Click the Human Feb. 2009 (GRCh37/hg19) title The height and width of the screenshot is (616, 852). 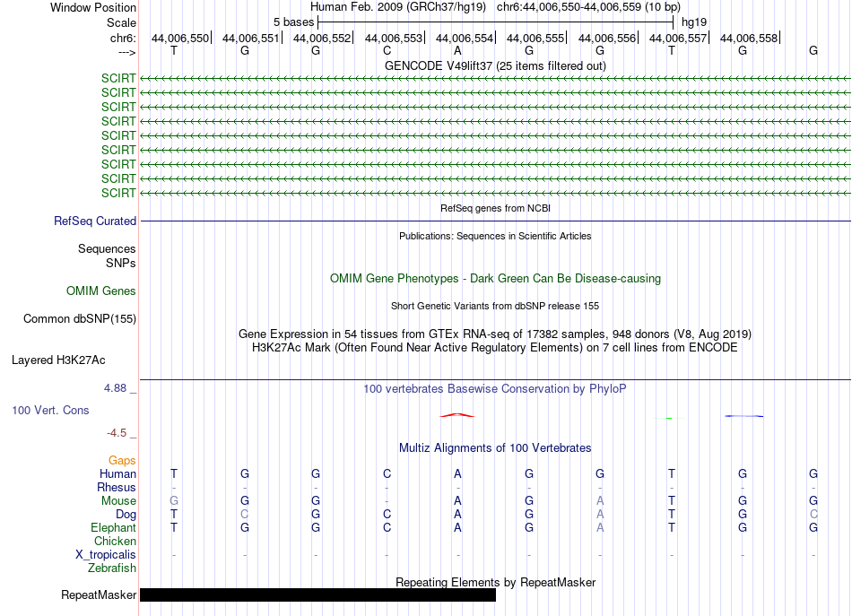click(x=399, y=7)
